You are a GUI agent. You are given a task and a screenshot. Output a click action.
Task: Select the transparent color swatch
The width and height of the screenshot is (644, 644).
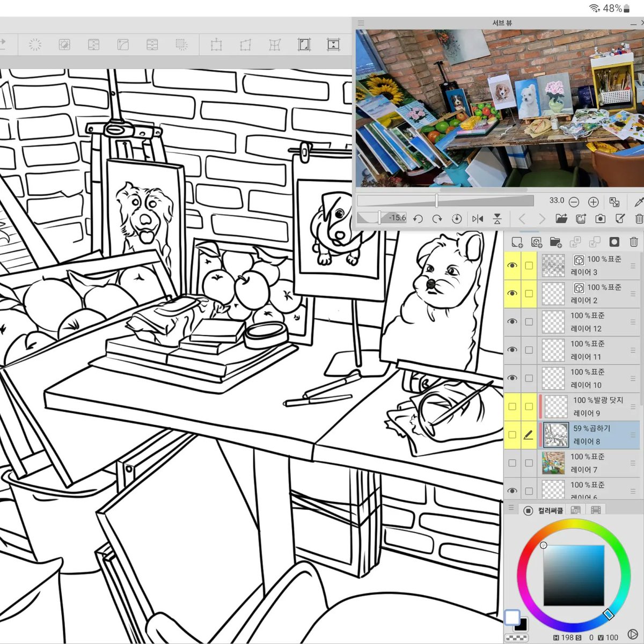[x=516, y=638]
